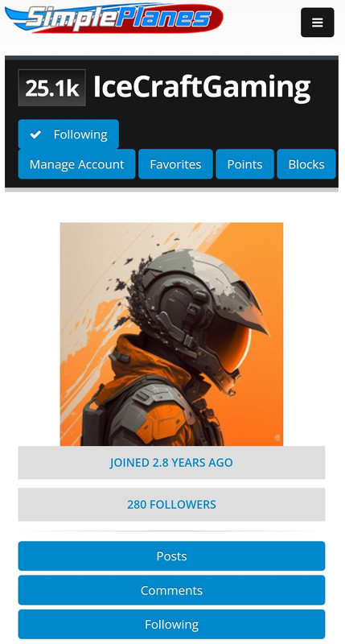Click the IceCraftGaming username heading
Image resolution: width=345 pixels, height=644 pixels.
click(x=202, y=88)
